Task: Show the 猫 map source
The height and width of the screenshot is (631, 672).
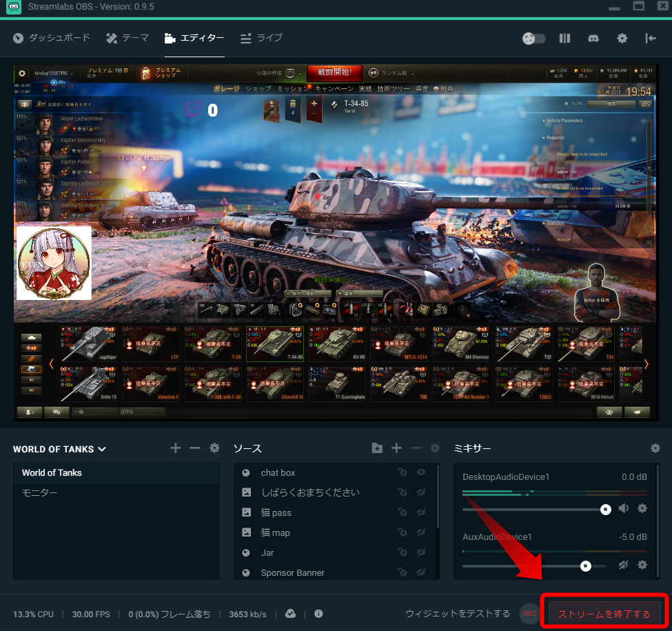Action: (421, 532)
